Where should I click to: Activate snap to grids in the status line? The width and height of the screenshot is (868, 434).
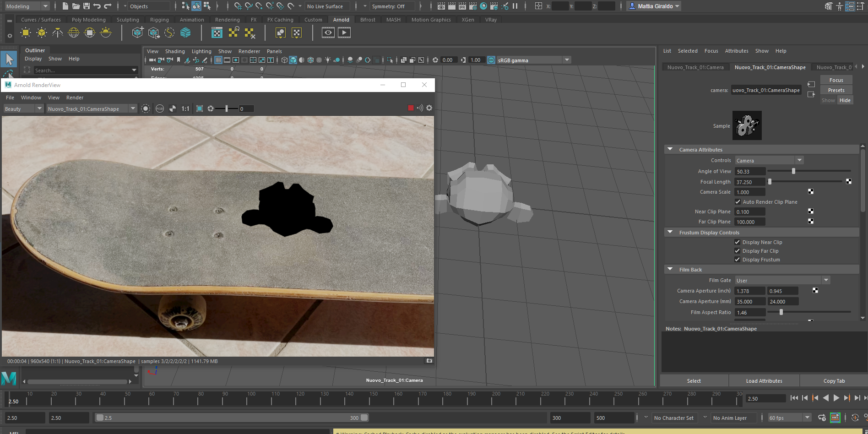pos(238,6)
